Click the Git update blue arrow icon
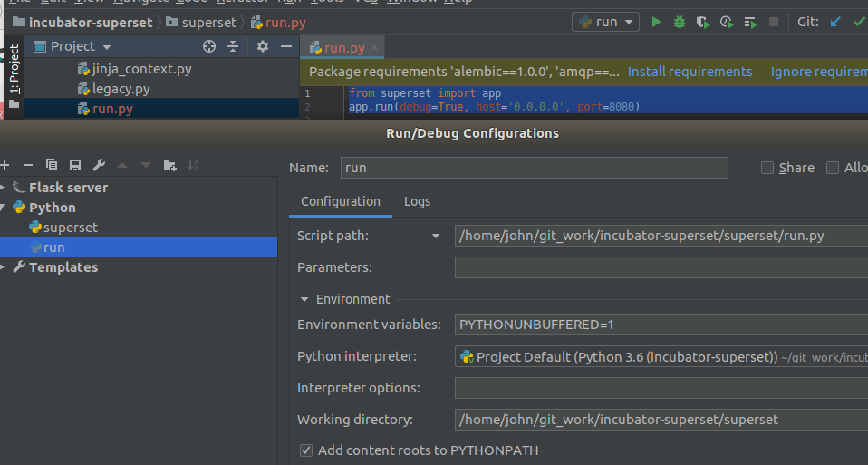Image resolution: width=868 pixels, height=465 pixels. tap(835, 21)
